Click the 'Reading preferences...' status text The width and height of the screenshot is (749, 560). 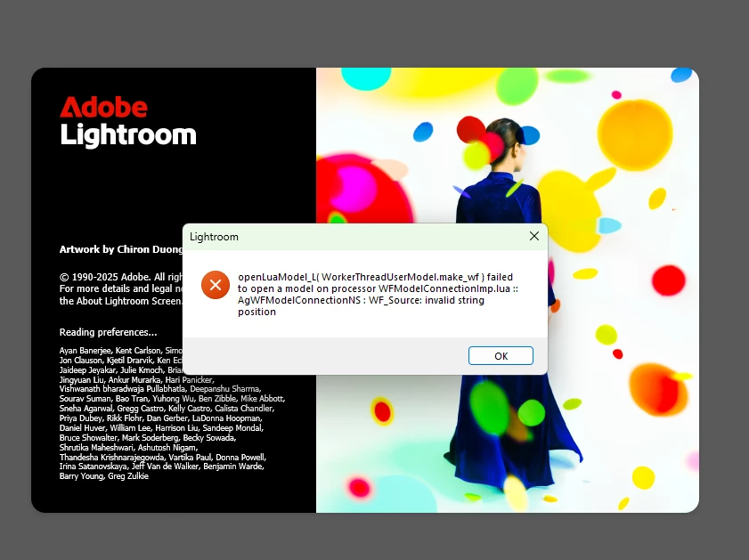point(108,332)
